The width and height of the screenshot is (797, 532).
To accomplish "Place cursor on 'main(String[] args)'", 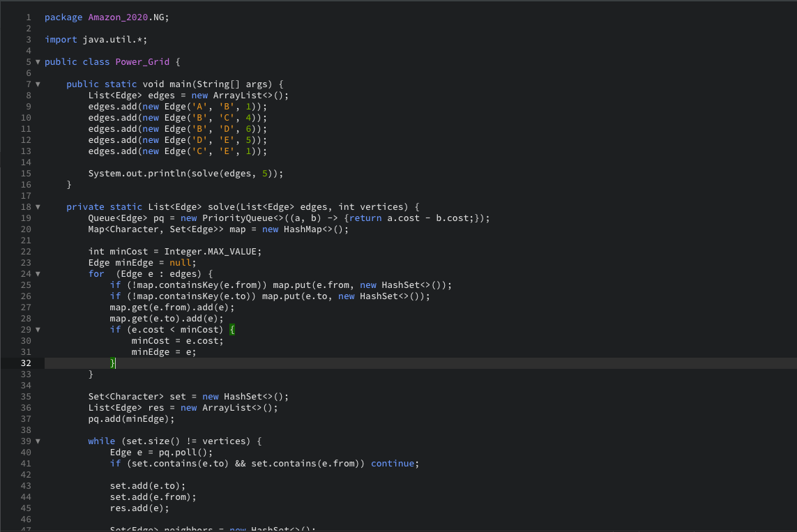I will (220, 84).
